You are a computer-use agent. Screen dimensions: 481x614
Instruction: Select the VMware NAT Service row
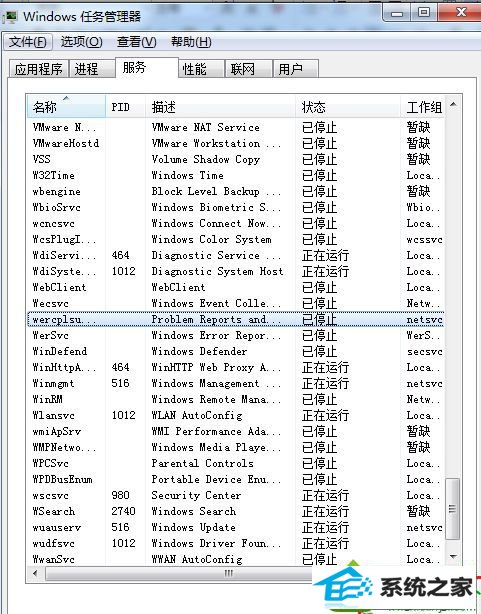tap(236, 127)
